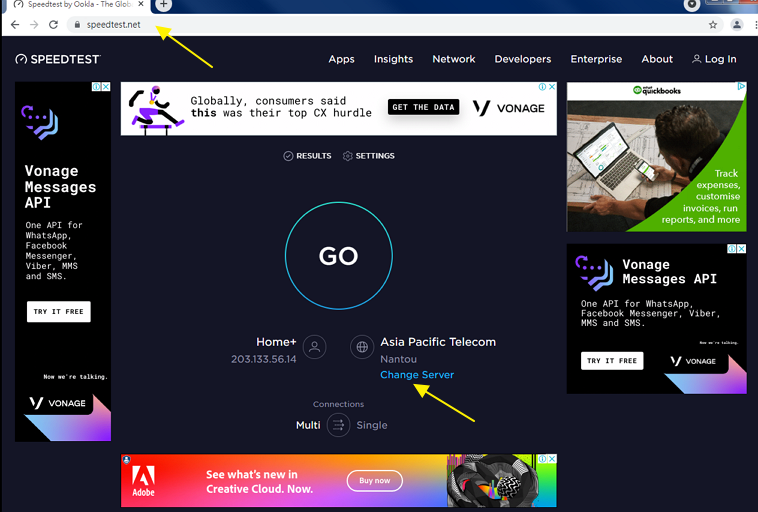
Task: Click ad info icon on Adobe banner
Action: 543,458
